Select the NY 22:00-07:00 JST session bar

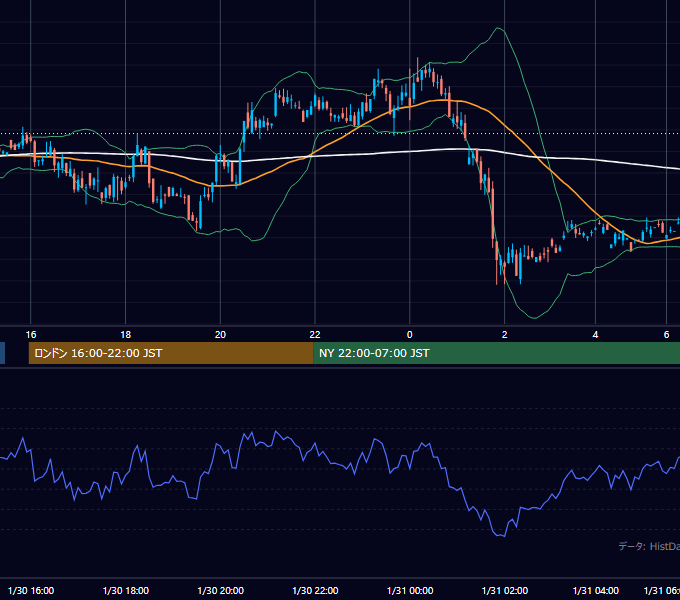[x=497, y=353]
